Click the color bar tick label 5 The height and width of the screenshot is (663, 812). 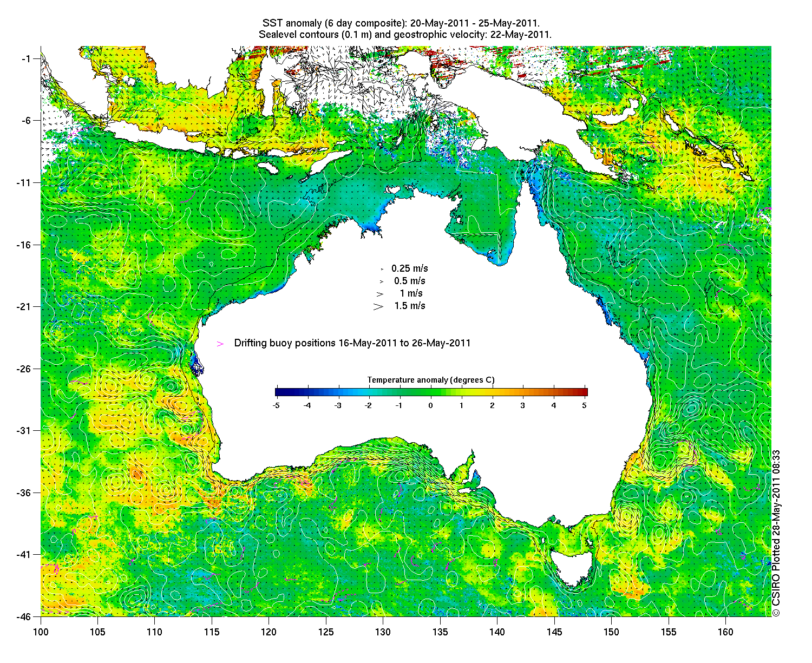[585, 405]
